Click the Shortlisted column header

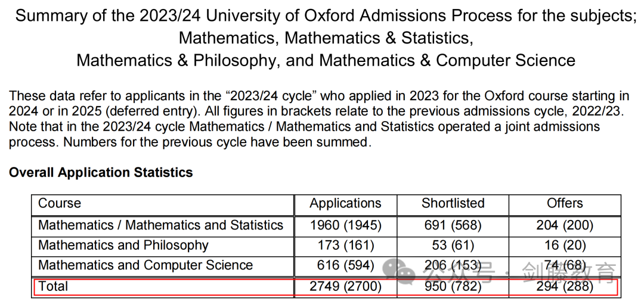click(453, 203)
